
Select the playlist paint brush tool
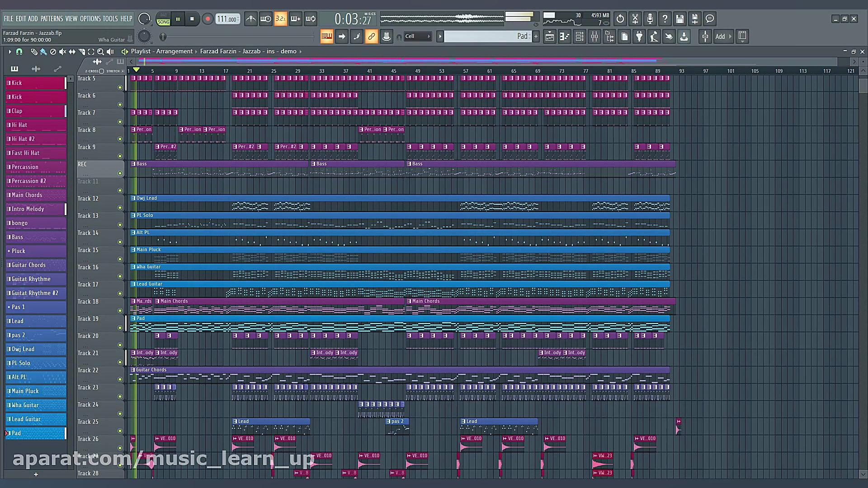pos(43,52)
